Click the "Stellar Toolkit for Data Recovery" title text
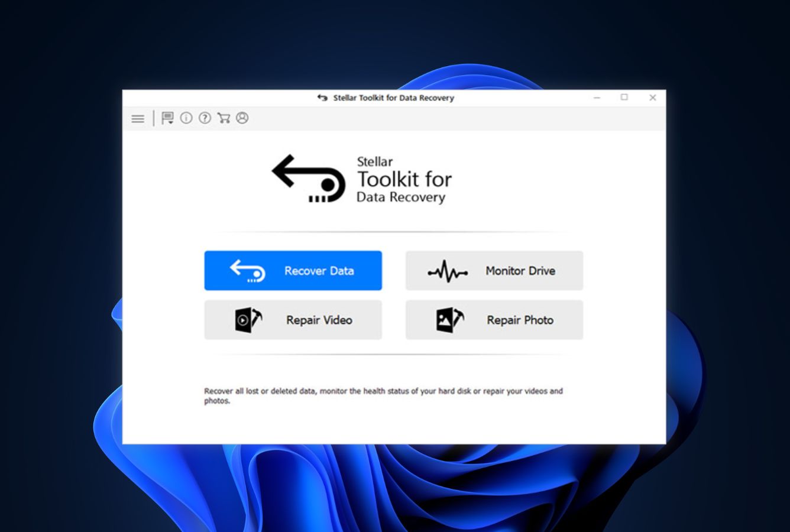Screen dimensions: 790x532 (x=393, y=98)
